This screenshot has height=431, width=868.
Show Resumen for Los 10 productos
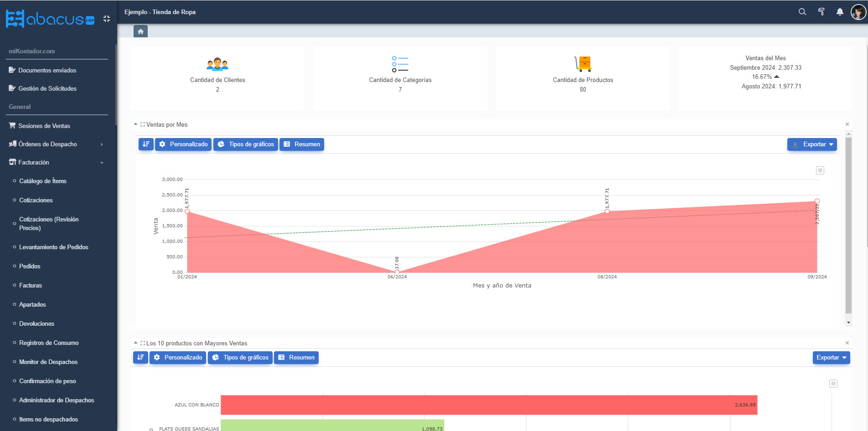click(296, 358)
